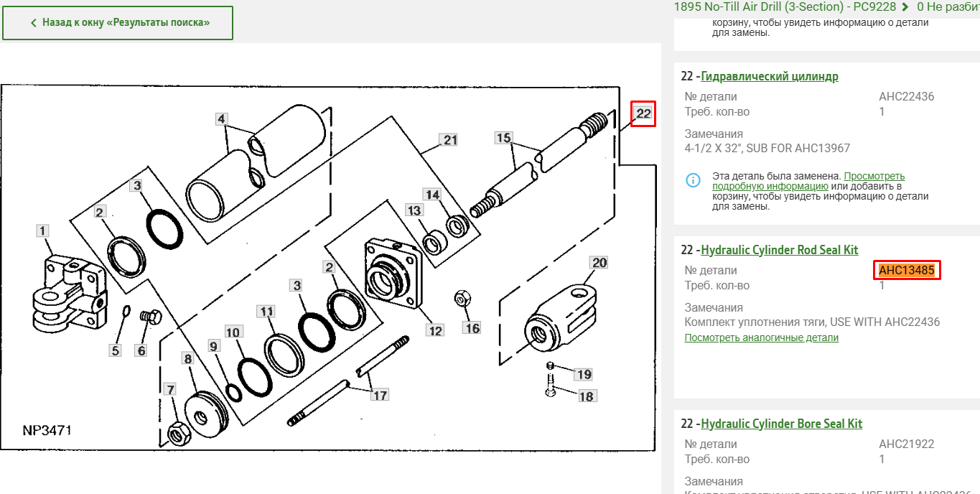Select callout 17 on the tie rods

pos(379,394)
